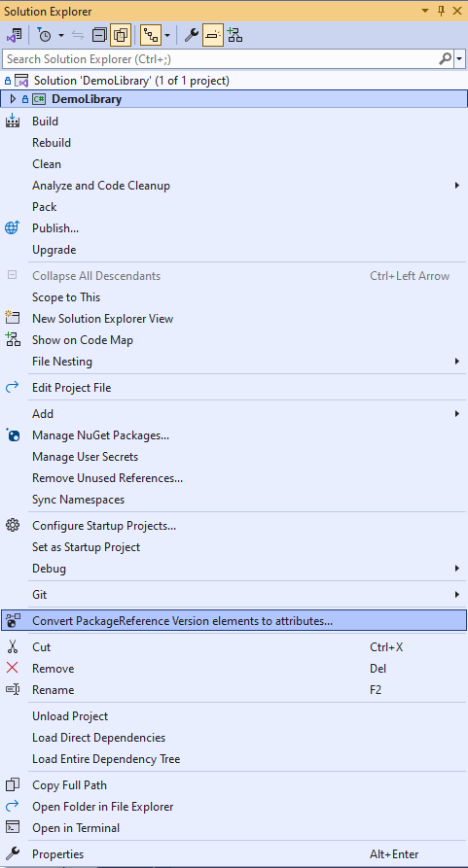Click the Collapse All toolbar icon
The height and width of the screenshot is (868, 468).
(99, 35)
